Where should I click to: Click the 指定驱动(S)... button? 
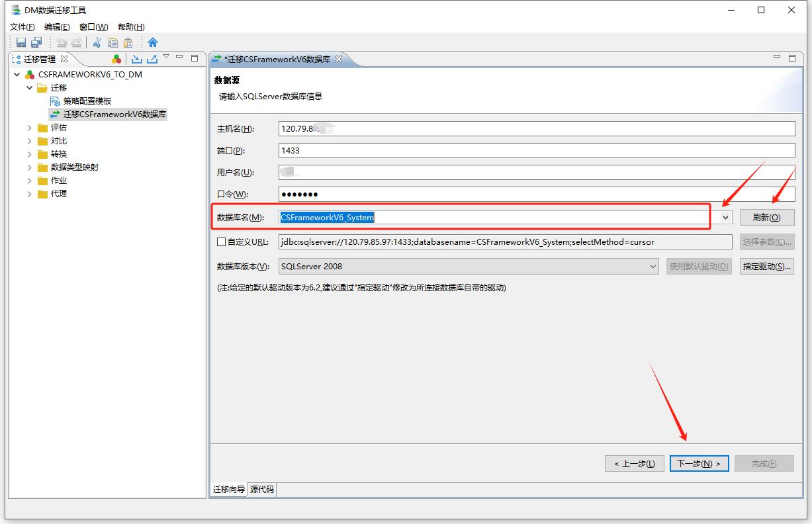(x=767, y=267)
